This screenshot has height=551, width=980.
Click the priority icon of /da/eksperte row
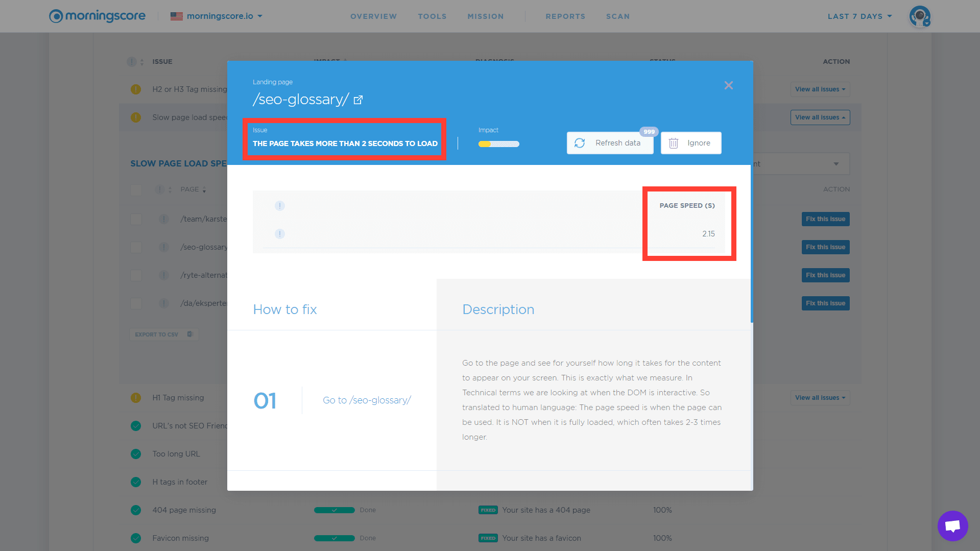click(164, 303)
